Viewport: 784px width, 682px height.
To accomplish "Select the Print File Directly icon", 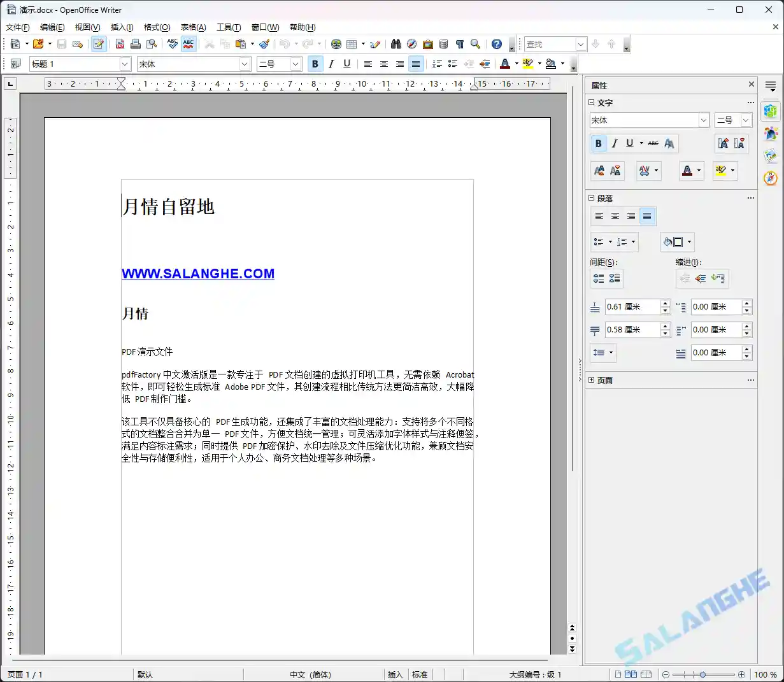I will [136, 44].
